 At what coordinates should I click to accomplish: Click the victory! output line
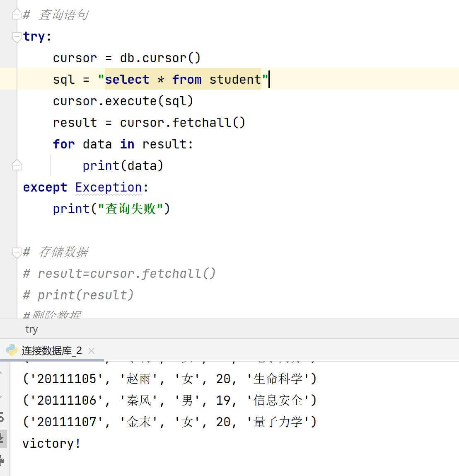tap(51, 444)
